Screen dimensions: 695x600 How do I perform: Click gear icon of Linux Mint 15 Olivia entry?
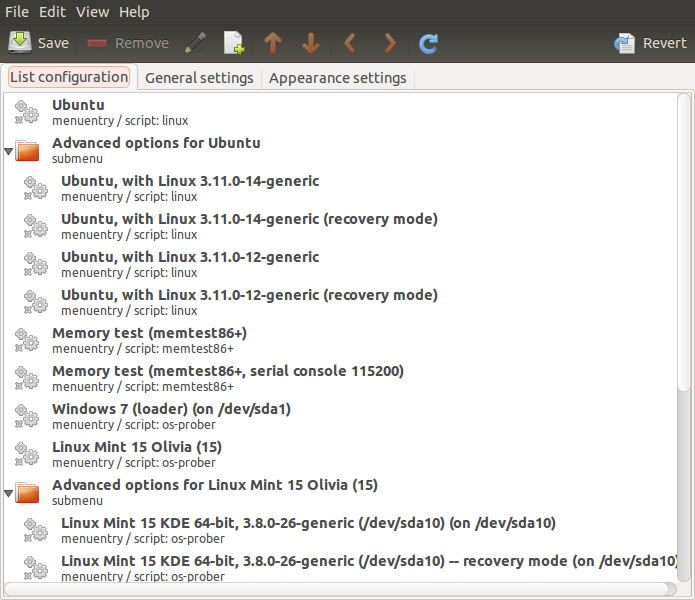pyautogui.click(x=27, y=454)
